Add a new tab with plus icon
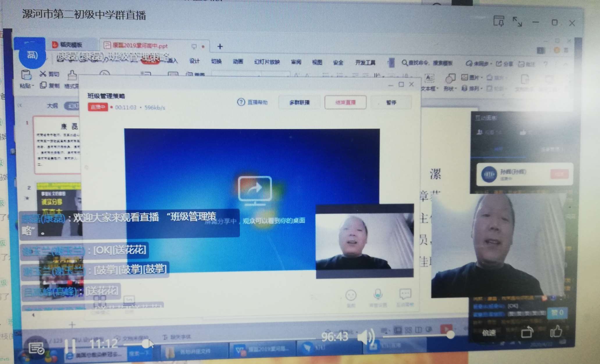The height and width of the screenshot is (364, 600). tap(220, 46)
